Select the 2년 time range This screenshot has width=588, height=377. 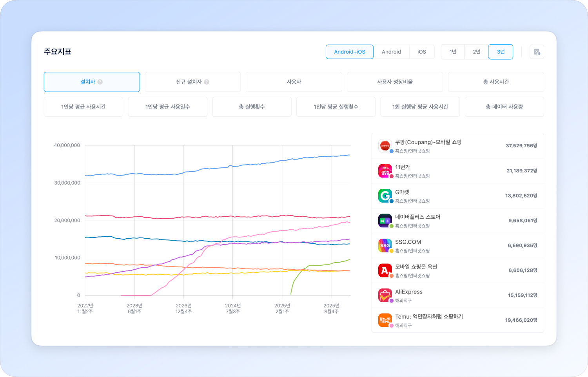click(x=476, y=52)
